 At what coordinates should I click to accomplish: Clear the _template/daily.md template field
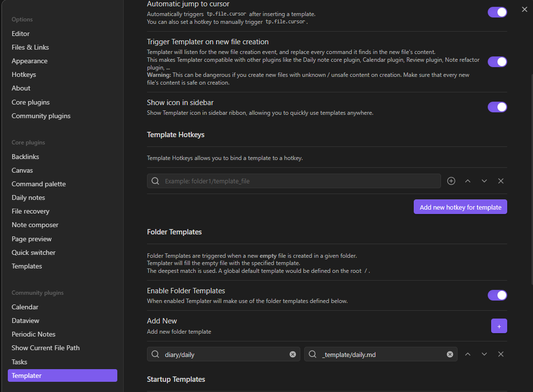[450, 354]
